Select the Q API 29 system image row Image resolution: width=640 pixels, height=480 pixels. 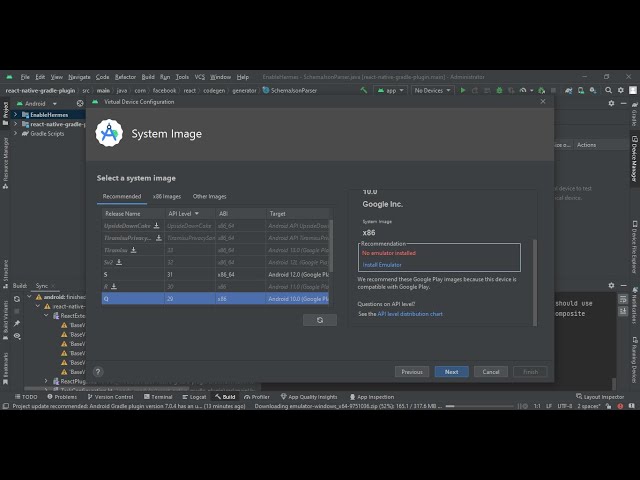pyautogui.click(x=215, y=299)
